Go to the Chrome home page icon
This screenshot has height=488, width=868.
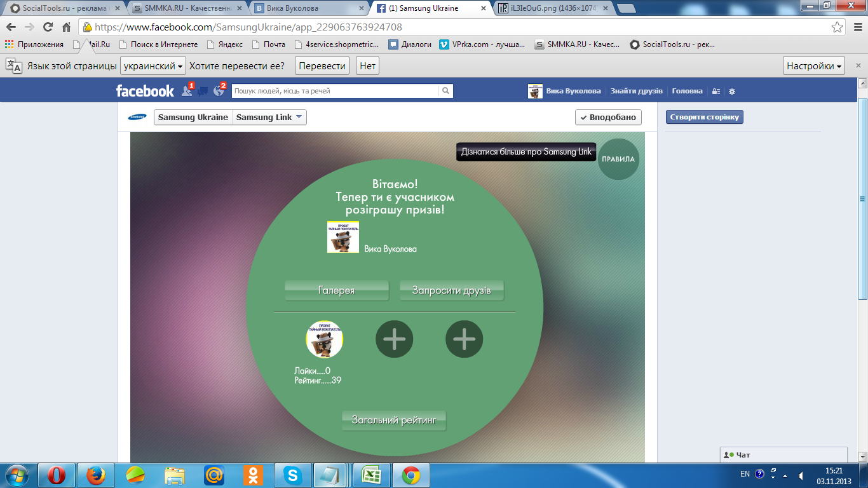pos(66,27)
